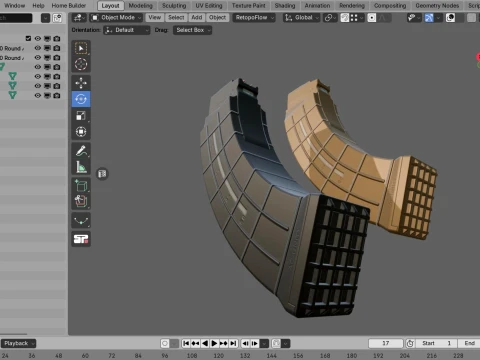Image resolution: width=480 pixels, height=360 pixels.
Task: Play the animation in reverse
Action: tap(205, 343)
